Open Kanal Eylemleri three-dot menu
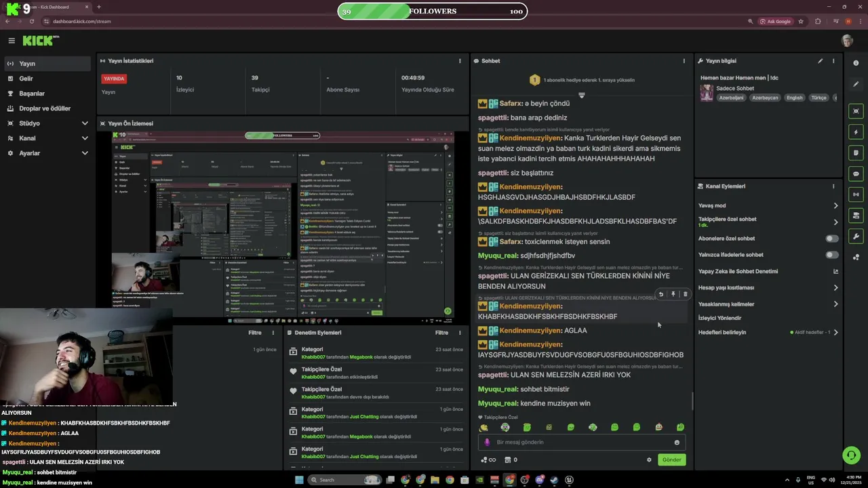 pos(833,186)
